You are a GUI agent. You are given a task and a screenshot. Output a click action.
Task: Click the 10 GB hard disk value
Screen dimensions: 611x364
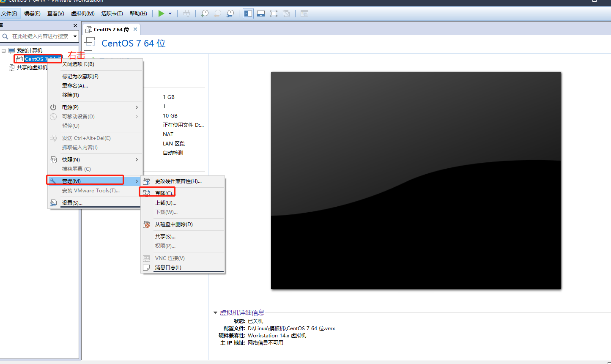point(170,116)
